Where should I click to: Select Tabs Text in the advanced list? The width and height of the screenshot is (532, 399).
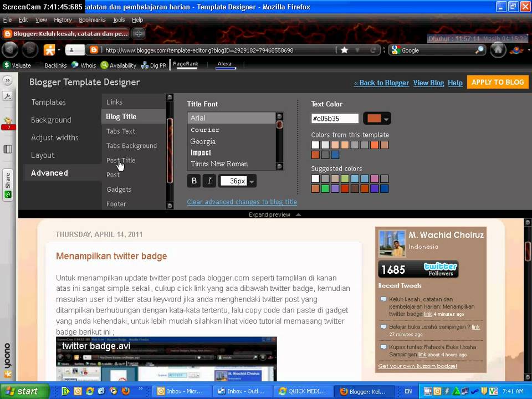pyautogui.click(x=121, y=131)
